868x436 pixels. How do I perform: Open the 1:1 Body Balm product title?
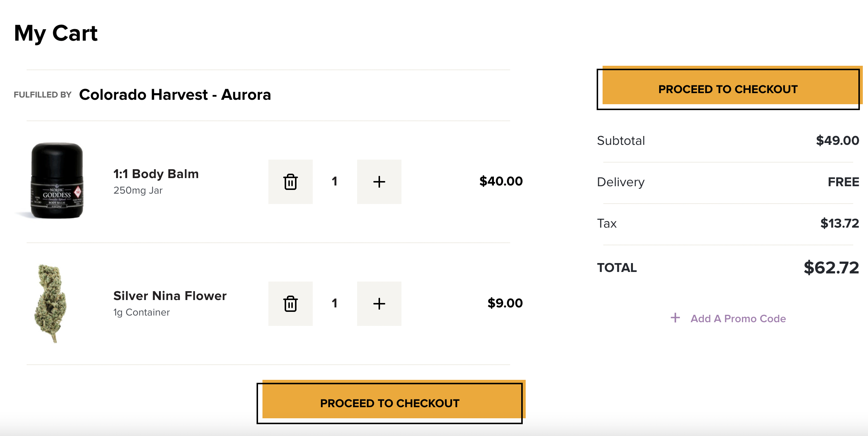click(x=156, y=174)
